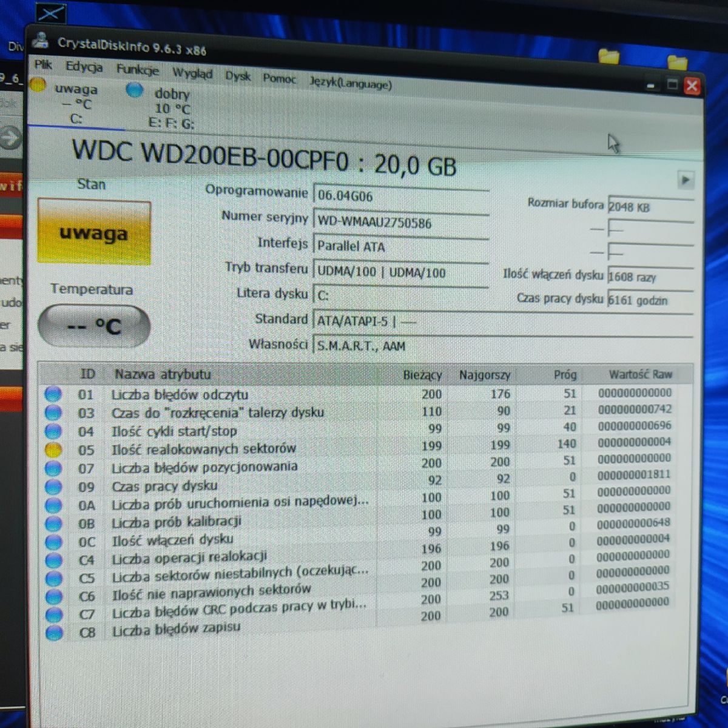Image resolution: width=728 pixels, height=728 pixels.
Task: Click the blue status dot of attribute 03
Action: [53, 413]
